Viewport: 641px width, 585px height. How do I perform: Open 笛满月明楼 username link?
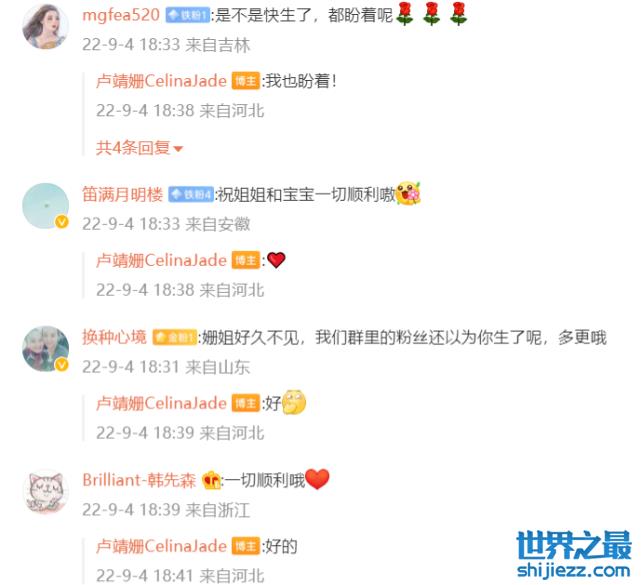click(x=123, y=194)
